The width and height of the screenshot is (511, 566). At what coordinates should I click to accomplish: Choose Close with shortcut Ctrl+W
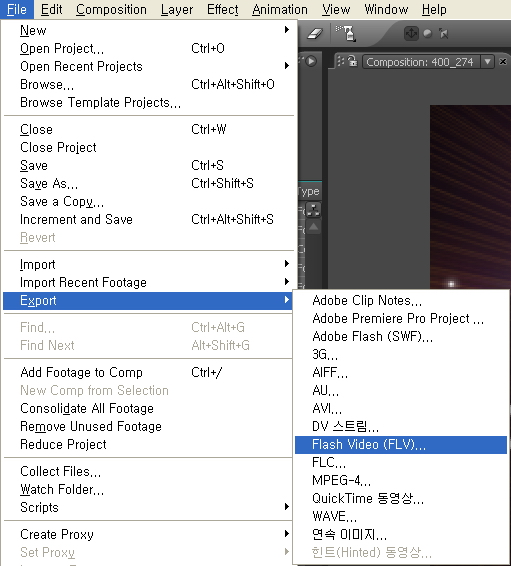click(x=148, y=129)
